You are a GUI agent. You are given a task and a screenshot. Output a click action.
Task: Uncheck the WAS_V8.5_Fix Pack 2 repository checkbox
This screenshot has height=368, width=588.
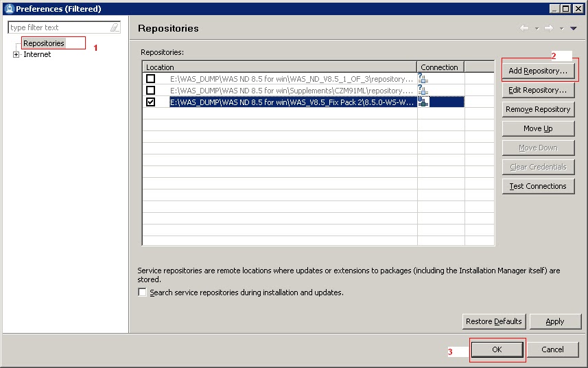(150, 102)
